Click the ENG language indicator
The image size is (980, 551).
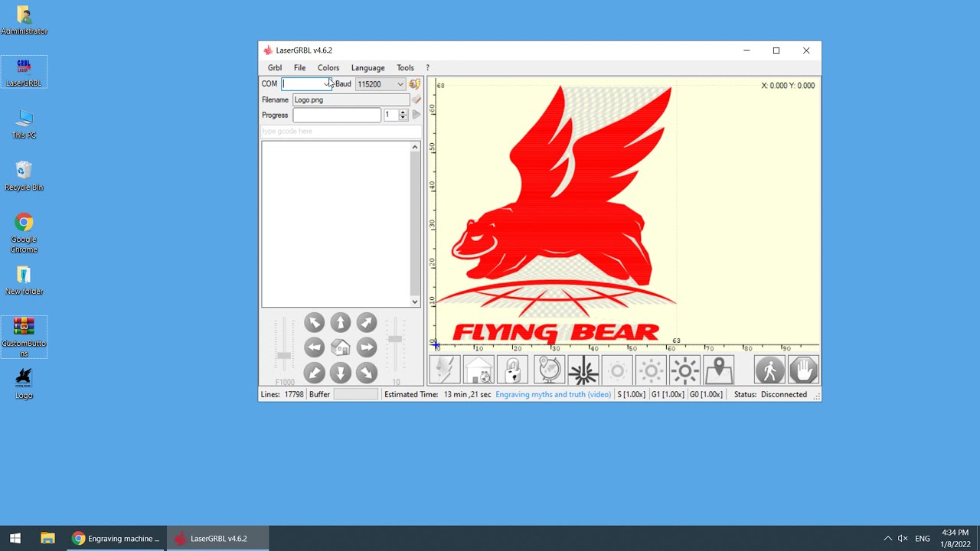(923, 539)
